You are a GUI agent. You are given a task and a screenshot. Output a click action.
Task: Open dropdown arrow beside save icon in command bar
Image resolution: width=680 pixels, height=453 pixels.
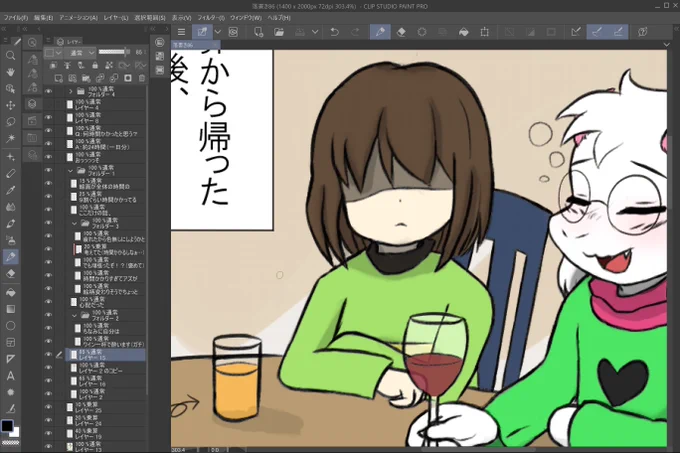315,32
